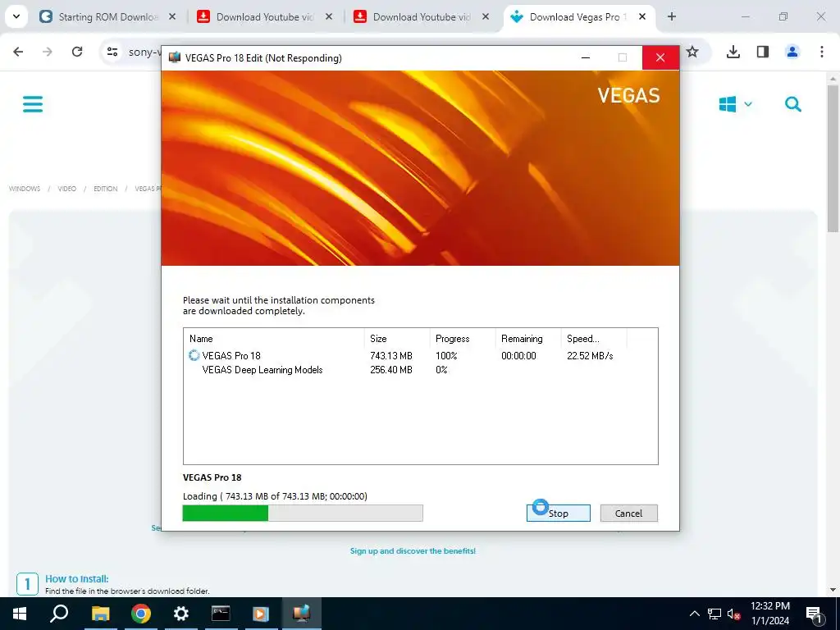Open the clock and date in taskbar
840x630 pixels.
pos(769,614)
